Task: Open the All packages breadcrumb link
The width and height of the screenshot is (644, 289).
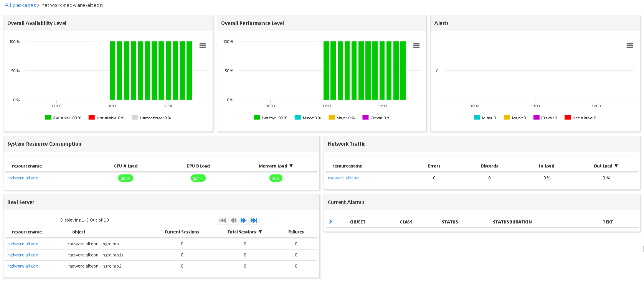Action: tap(20, 5)
